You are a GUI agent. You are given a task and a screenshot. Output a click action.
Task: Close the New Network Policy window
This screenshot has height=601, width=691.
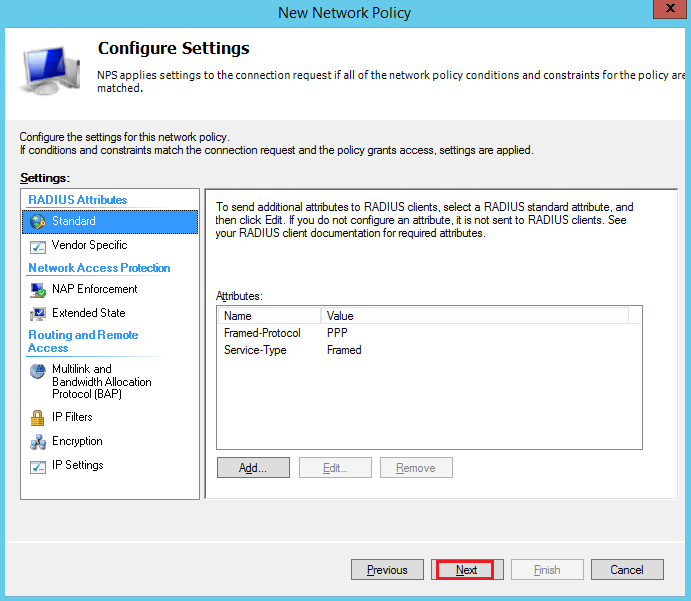pyautogui.click(x=669, y=8)
